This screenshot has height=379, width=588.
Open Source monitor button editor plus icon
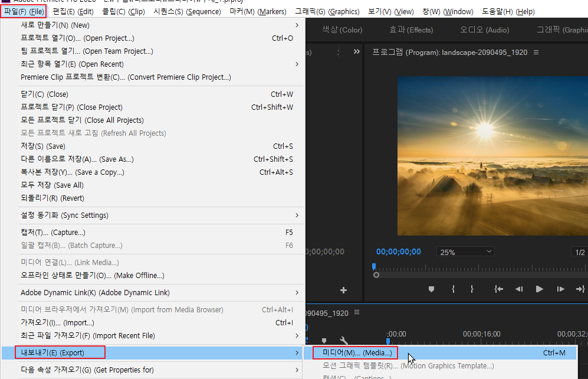click(343, 290)
